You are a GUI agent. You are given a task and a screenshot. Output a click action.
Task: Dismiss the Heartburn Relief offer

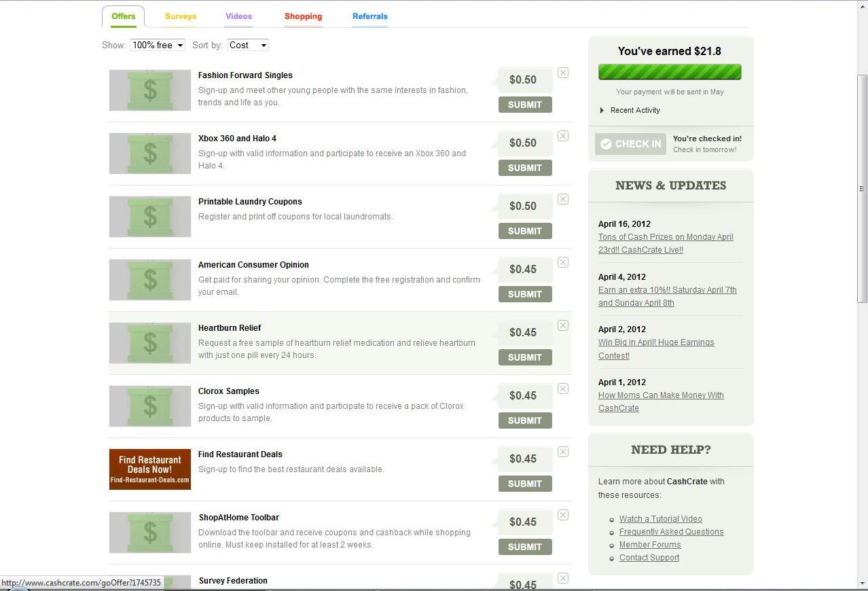click(x=562, y=325)
